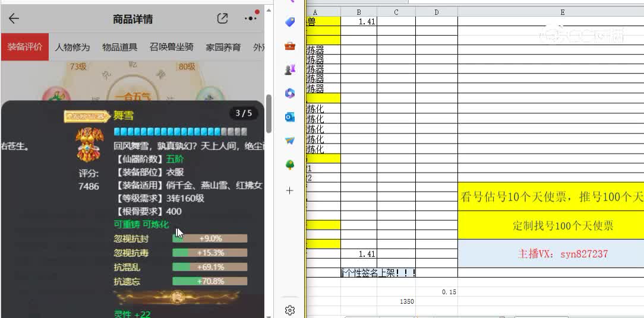Click the 舞雪 item name
This screenshot has height=318, width=644.
pyautogui.click(x=123, y=116)
